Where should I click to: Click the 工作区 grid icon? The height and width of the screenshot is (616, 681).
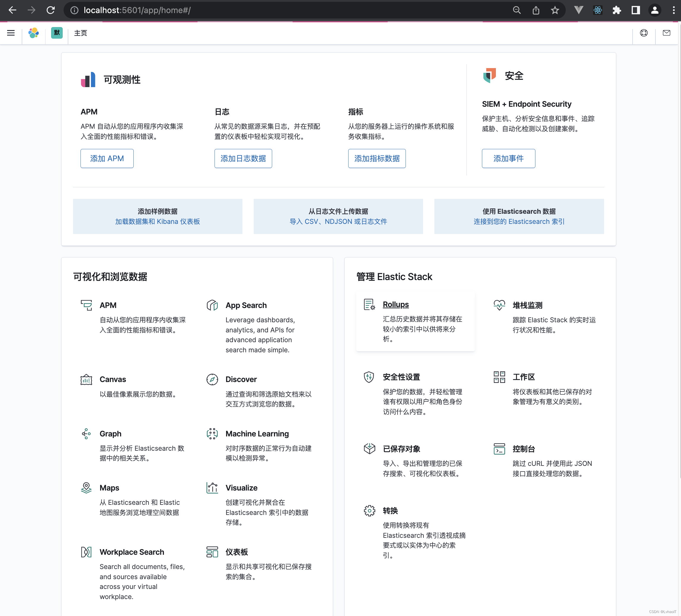tap(499, 377)
